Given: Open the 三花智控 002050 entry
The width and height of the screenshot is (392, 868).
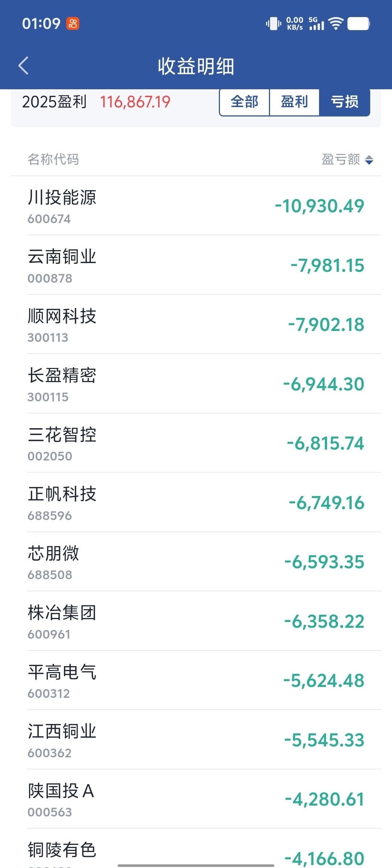Looking at the screenshot, I should [x=196, y=443].
